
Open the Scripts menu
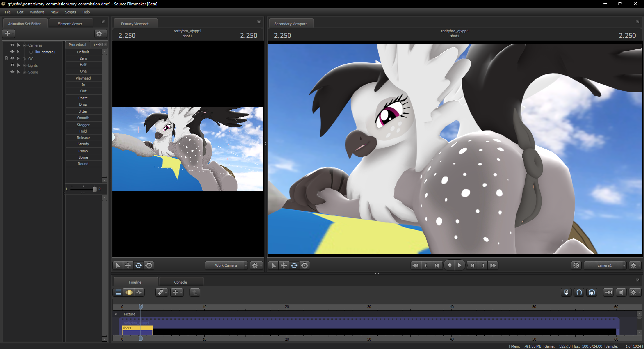[x=70, y=12]
